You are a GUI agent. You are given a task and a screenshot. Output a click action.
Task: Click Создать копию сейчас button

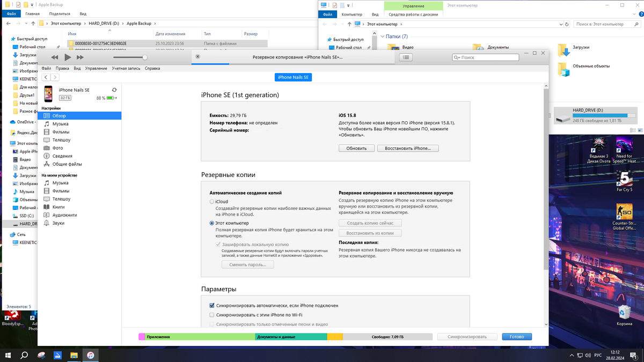coord(370,223)
